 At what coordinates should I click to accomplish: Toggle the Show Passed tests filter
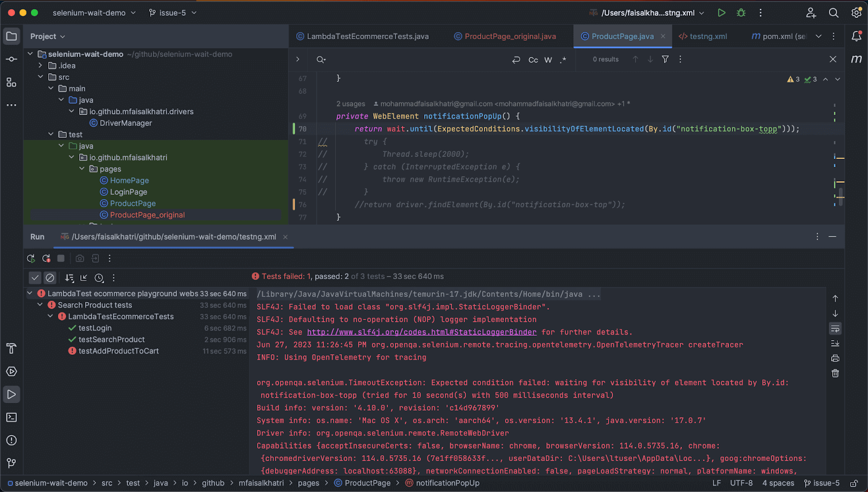coord(35,277)
